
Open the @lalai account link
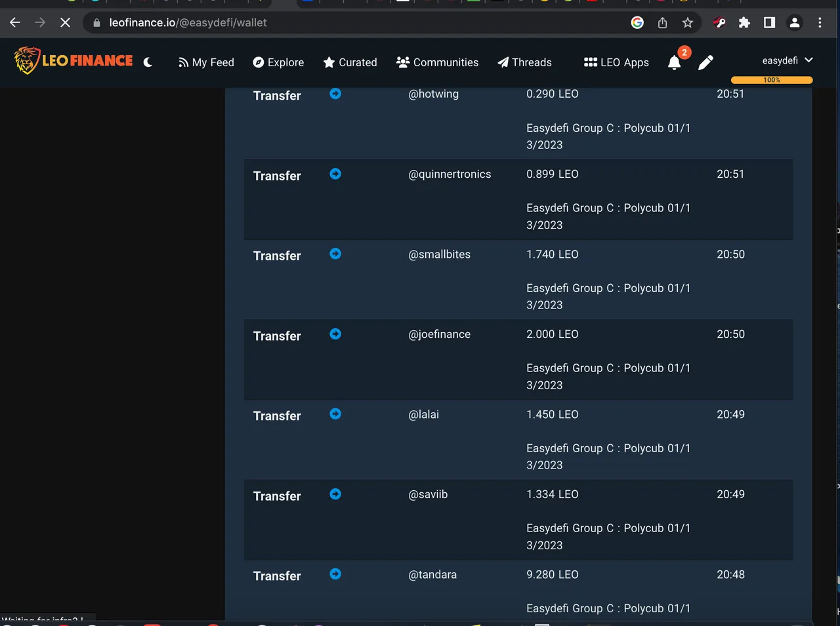tap(424, 414)
